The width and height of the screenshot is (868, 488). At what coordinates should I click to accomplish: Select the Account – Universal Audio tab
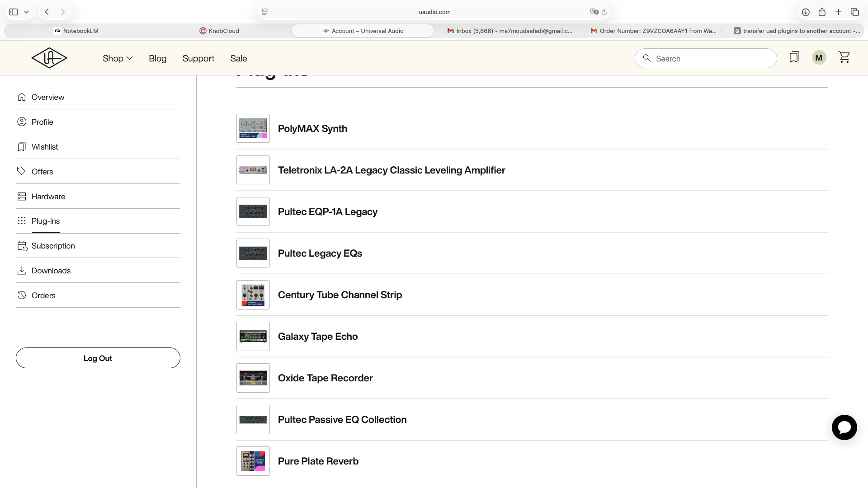pyautogui.click(x=363, y=31)
